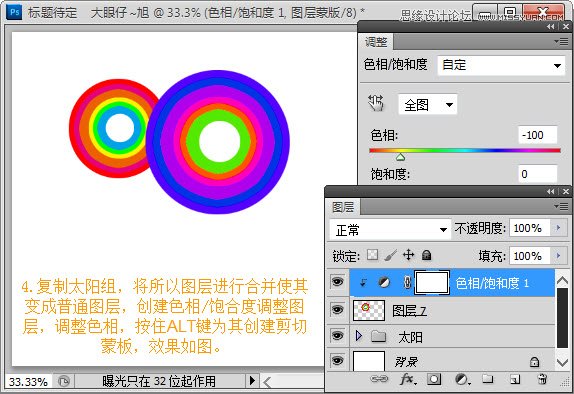The height and width of the screenshot is (394, 574).
Task: Move the hue slider handle
Action: (x=400, y=157)
